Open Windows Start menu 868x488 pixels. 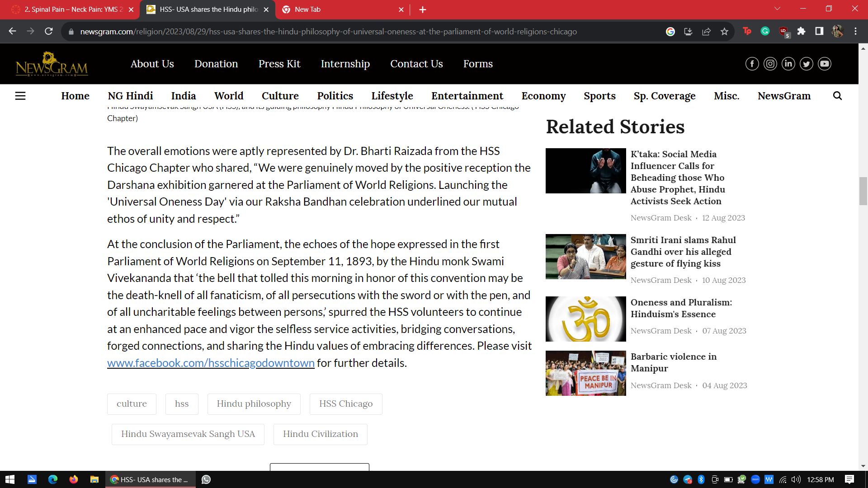coord(10,479)
